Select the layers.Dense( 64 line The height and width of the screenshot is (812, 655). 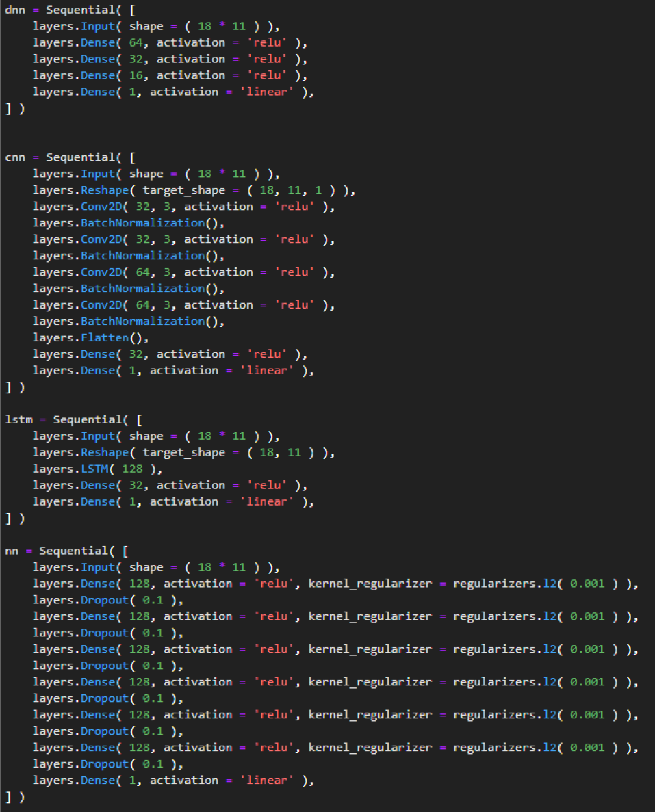[170, 42]
